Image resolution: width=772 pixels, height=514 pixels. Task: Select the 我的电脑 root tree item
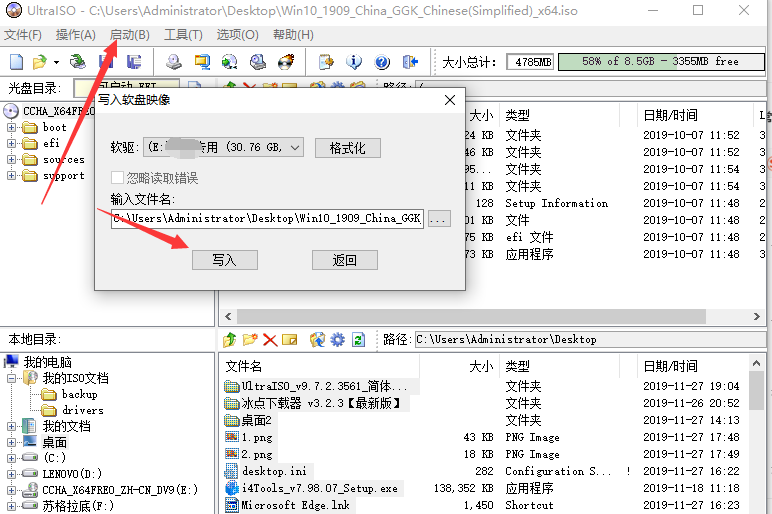click(47, 362)
